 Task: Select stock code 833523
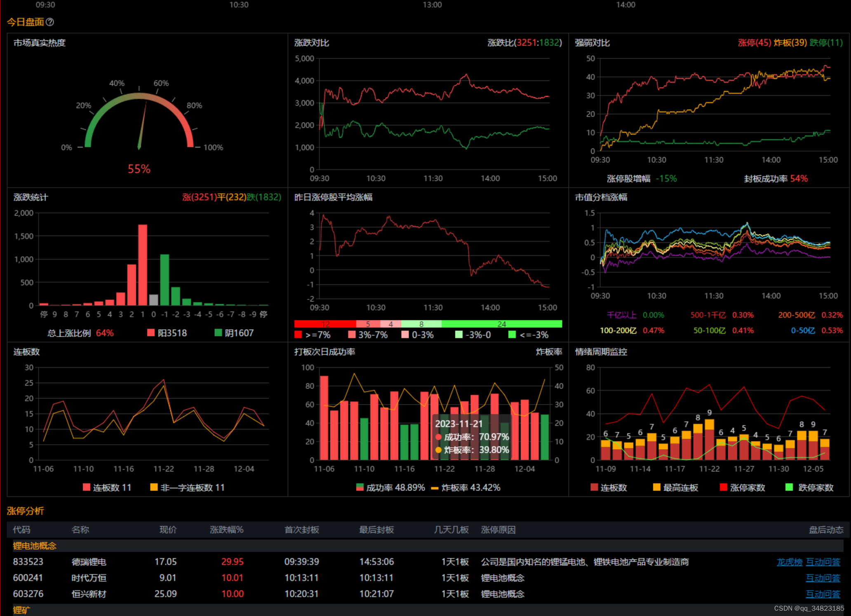pos(28,562)
